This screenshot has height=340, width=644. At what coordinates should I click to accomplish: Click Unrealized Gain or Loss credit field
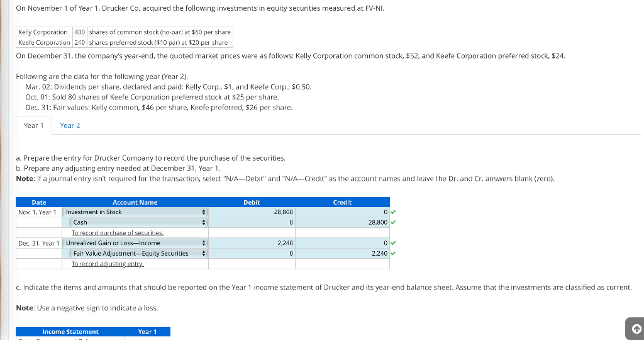pos(343,243)
